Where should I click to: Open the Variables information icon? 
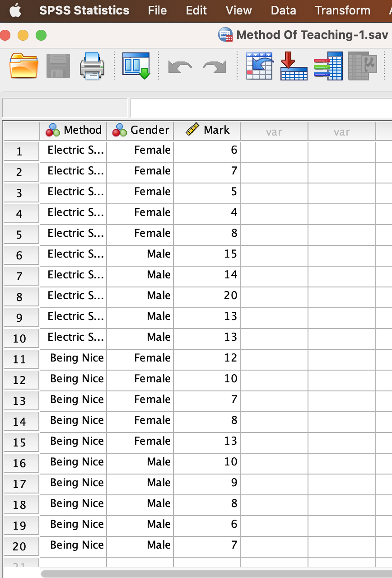pyautogui.click(x=328, y=66)
